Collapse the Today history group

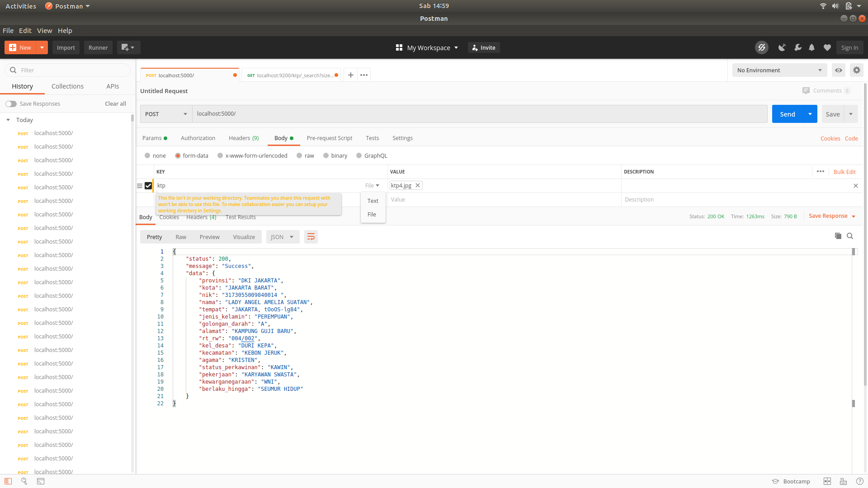click(8, 120)
